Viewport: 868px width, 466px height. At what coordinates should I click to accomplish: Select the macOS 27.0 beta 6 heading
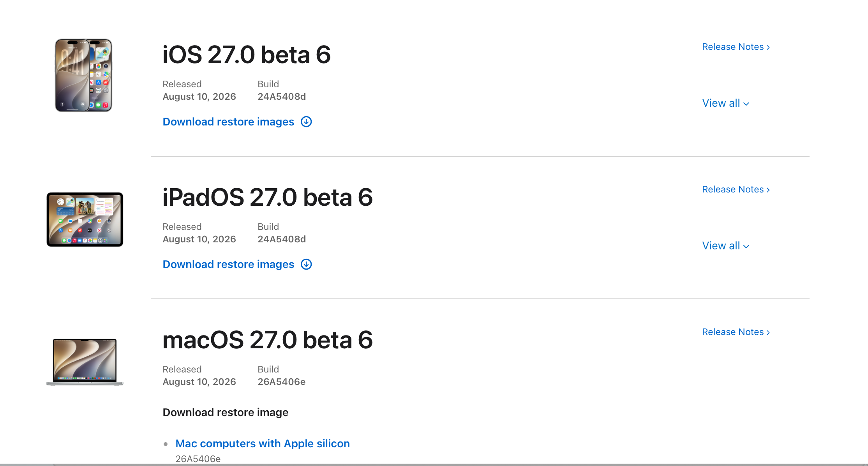click(268, 340)
